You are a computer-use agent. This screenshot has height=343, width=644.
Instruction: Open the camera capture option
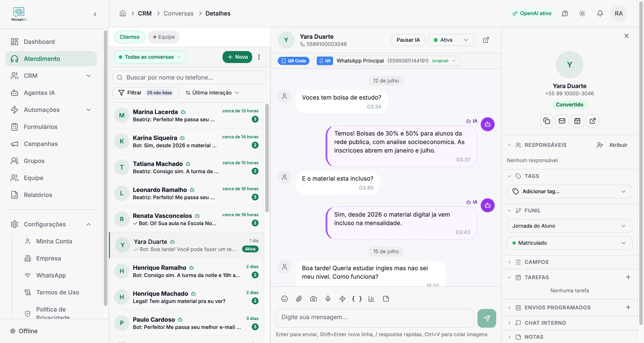[x=313, y=299]
